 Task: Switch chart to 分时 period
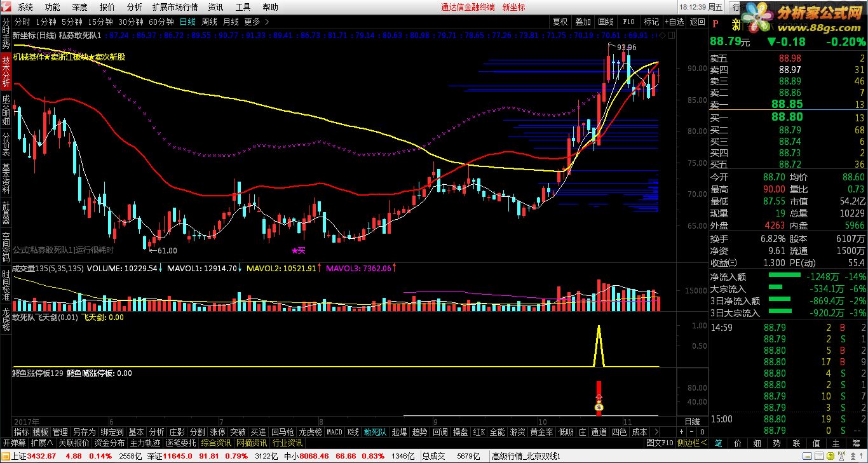pyautogui.click(x=22, y=22)
